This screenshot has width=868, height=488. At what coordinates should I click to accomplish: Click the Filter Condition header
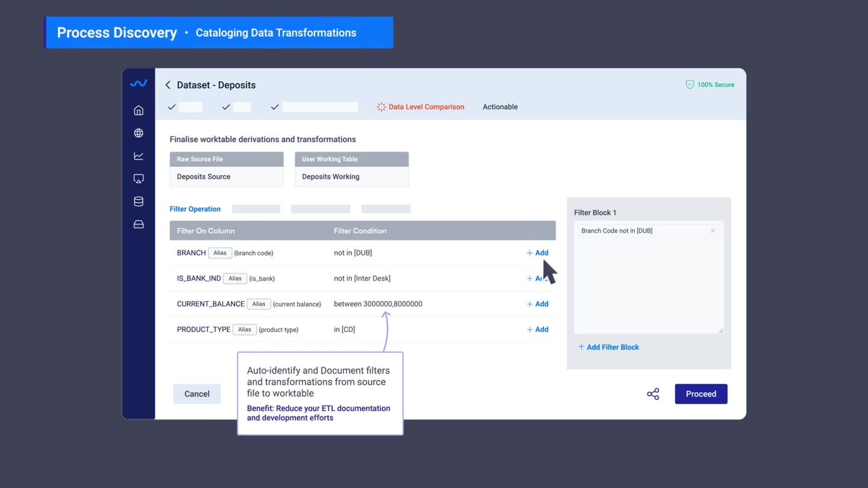(x=360, y=231)
